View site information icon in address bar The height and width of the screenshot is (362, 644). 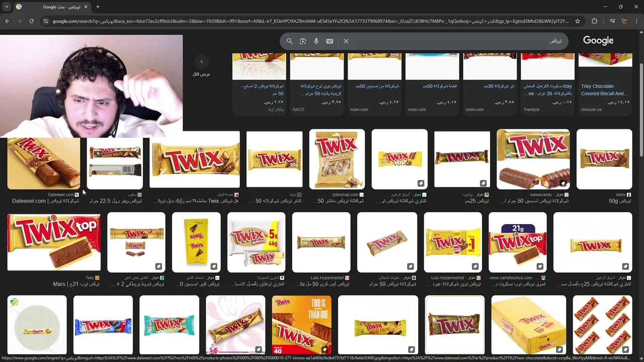(46, 21)
